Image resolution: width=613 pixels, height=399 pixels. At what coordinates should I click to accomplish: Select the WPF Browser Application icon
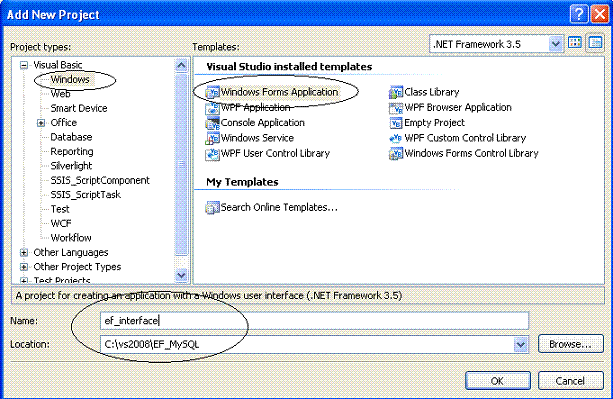point(396,108)
